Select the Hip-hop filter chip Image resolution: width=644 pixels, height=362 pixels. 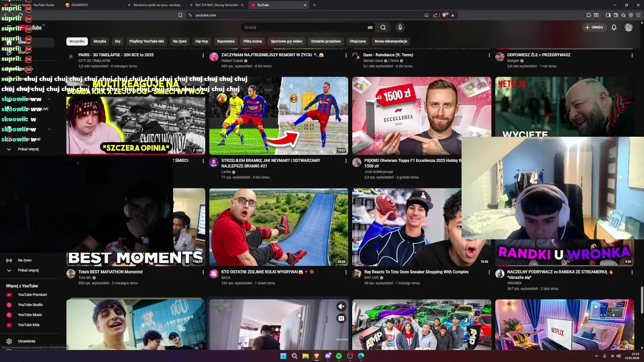coord(202,41)
